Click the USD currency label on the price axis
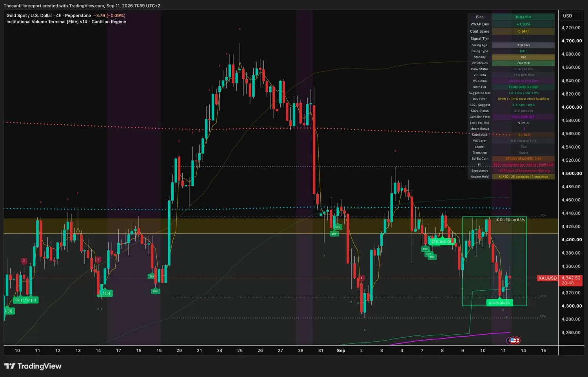 (x=567, y=16)
